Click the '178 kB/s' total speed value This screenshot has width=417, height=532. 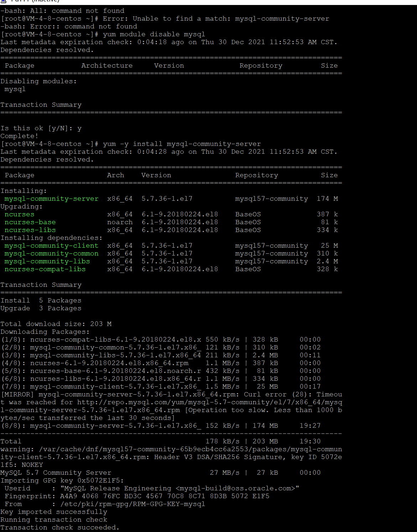click(223, 442)
